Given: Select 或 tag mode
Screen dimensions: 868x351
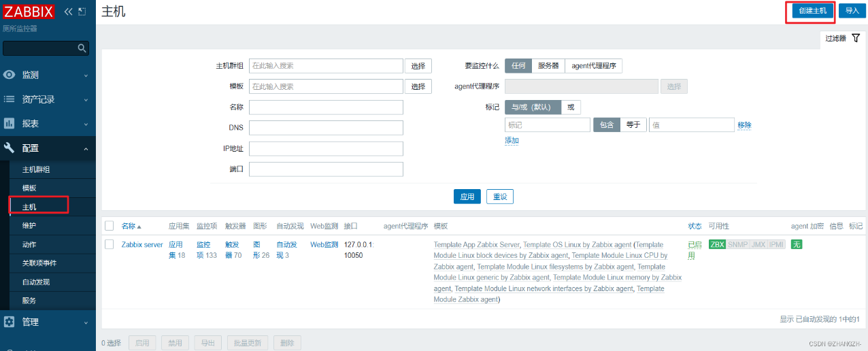Looking at the screenshot, I should (571, 107).
